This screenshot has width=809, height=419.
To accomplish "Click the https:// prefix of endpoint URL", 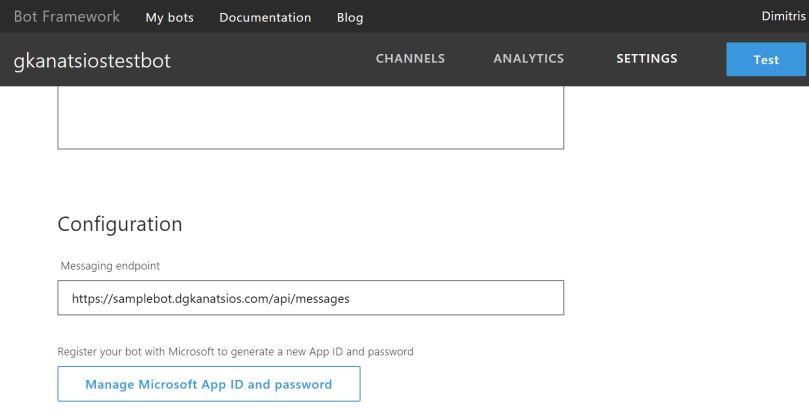I will [90, 298].
